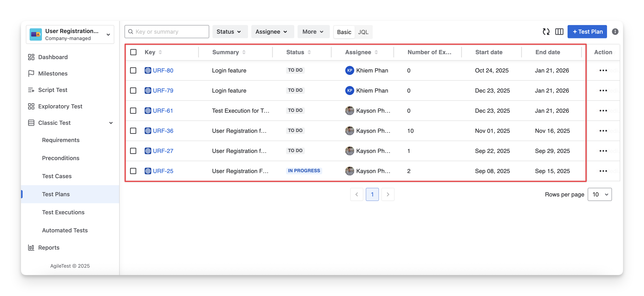Collapse the Classic Test section chevron

[x=111, y=123]
